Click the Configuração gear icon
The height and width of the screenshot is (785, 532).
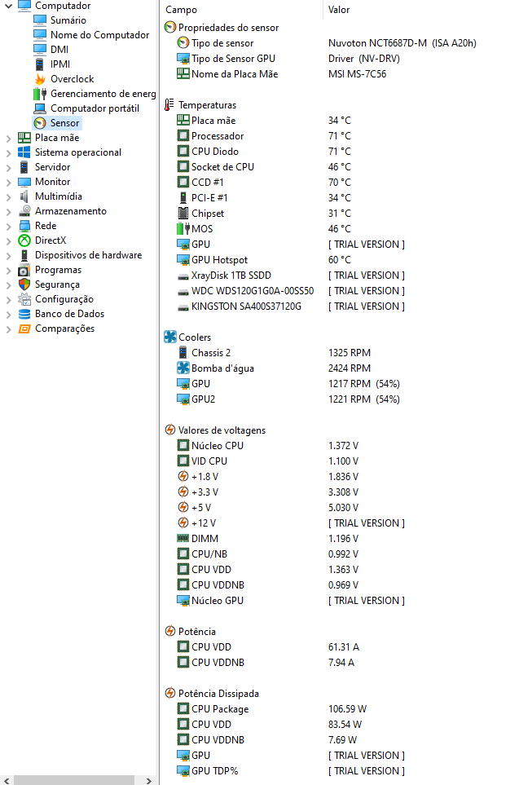pos(24,299)
